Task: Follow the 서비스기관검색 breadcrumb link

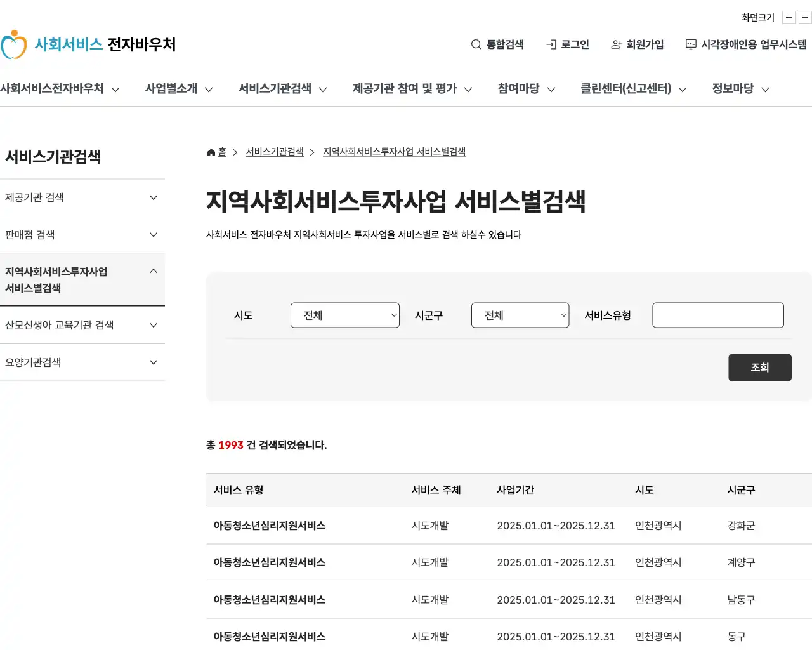Action: [274, 152]
